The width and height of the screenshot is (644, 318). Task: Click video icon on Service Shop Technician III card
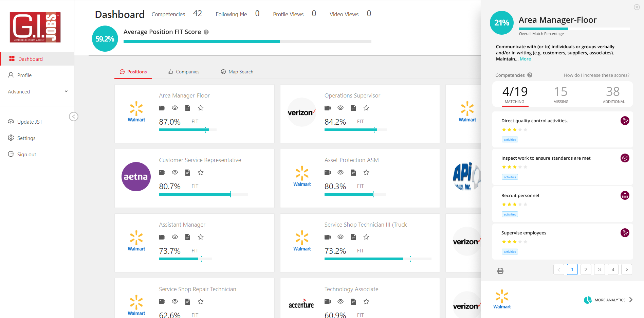pyautogui.click(x=328, y=237)
